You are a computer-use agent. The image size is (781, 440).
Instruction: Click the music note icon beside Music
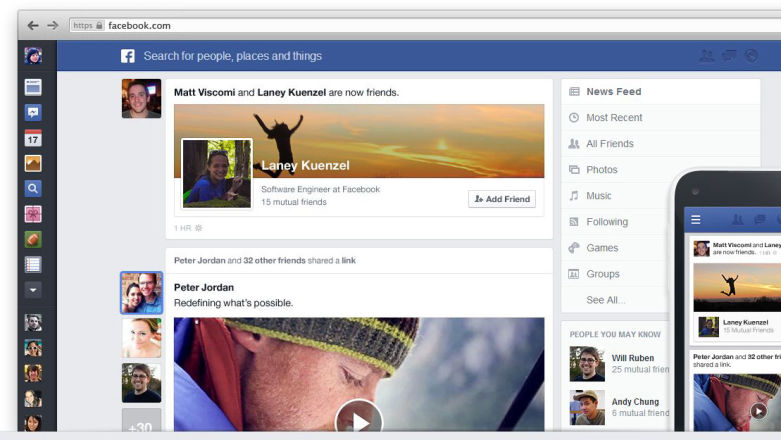coord(574,195)
